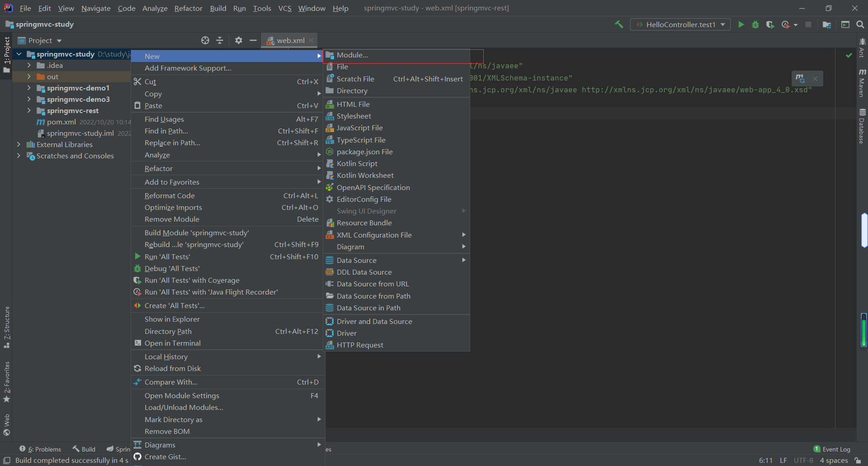Select the web.xml editor tab

click(290, 40)
